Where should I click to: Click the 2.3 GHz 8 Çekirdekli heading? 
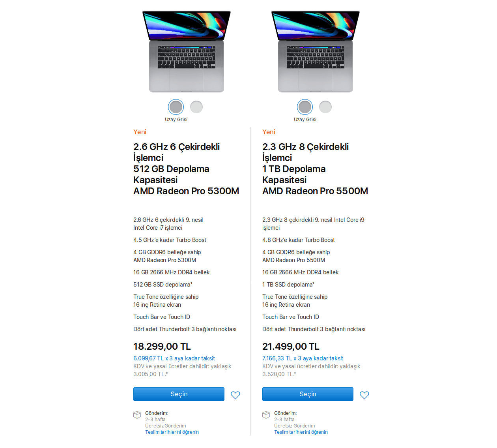click(x=305, y=152)
